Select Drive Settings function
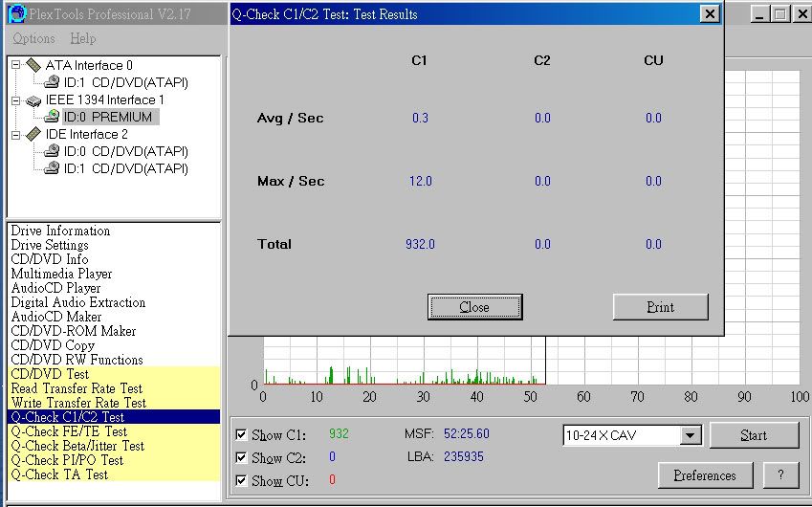This screenshot has height=507, width=812. coord(50,245)
